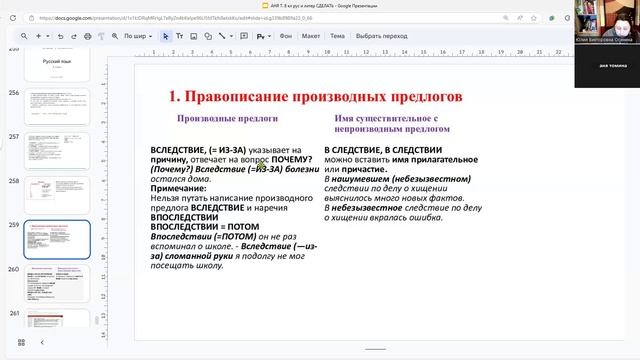Image resolution: width=640 pixels, height=360 pixels.
Task: Click the line ВПОСЛЕДСТВИИ = ПОТОМ
Action: click(205, 227)
